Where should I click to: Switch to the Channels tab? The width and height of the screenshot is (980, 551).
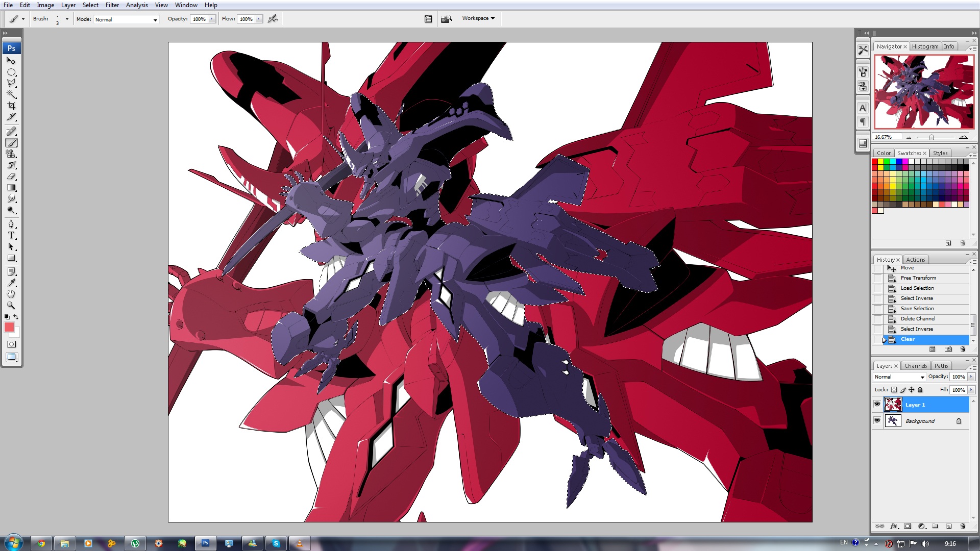[915, 366]
